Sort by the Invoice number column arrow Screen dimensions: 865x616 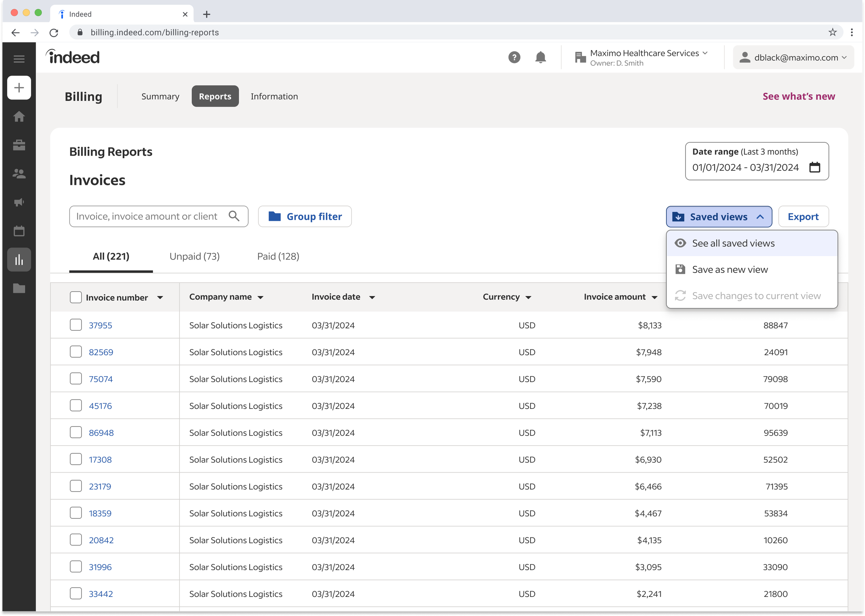coord(160,298)
